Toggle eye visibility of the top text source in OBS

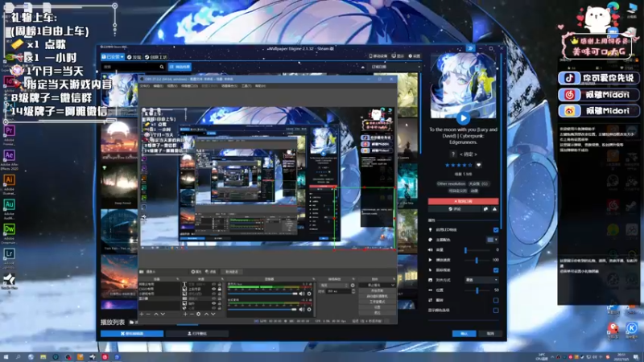tap(214, 284)
